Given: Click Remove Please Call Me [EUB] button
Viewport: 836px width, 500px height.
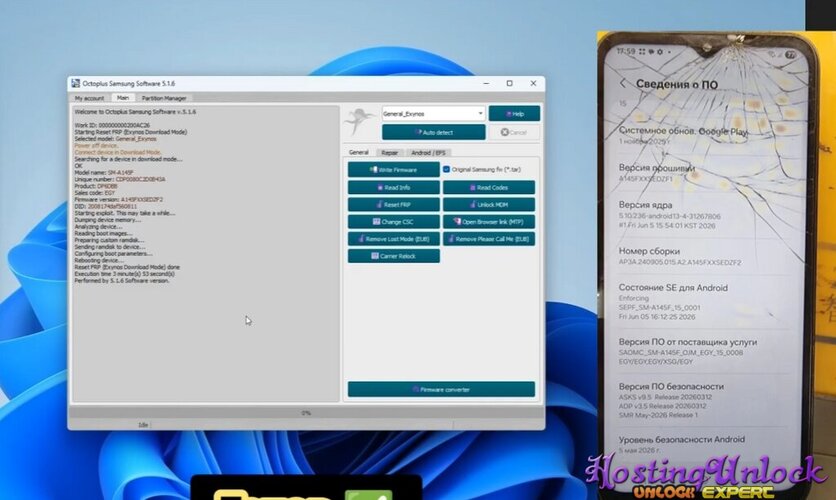Looking at the screenshot, I should (x=488, y=239).
